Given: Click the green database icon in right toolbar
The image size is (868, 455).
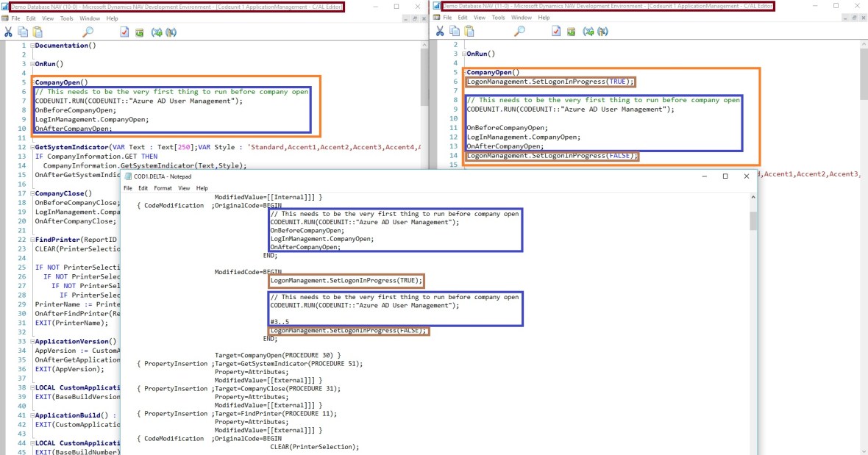Looking at the screenshot, I should tap(571, 32).
